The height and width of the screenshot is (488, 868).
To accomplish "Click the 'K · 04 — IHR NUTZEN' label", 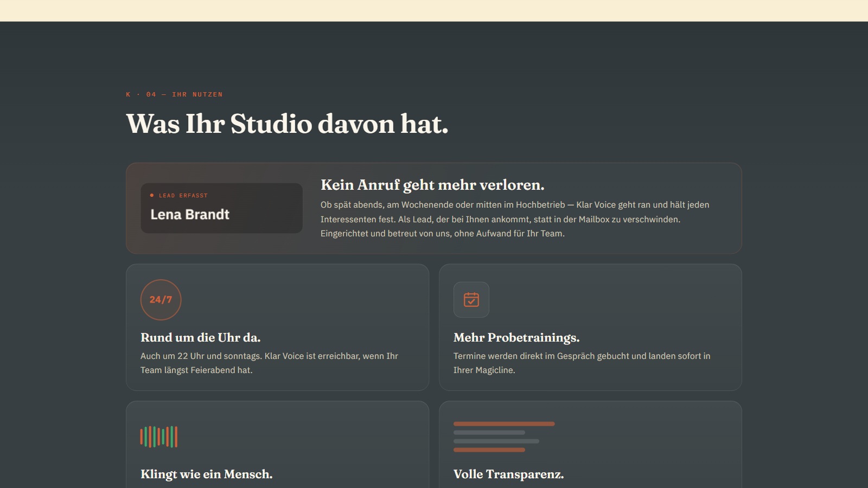I will (x=174, y=94).
